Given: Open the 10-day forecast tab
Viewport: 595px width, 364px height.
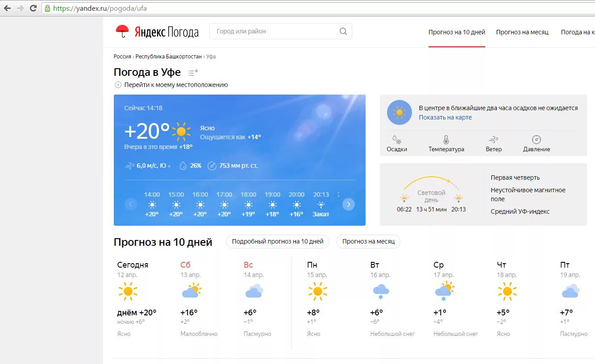Looking at the screenshot, I should point(457,32).
